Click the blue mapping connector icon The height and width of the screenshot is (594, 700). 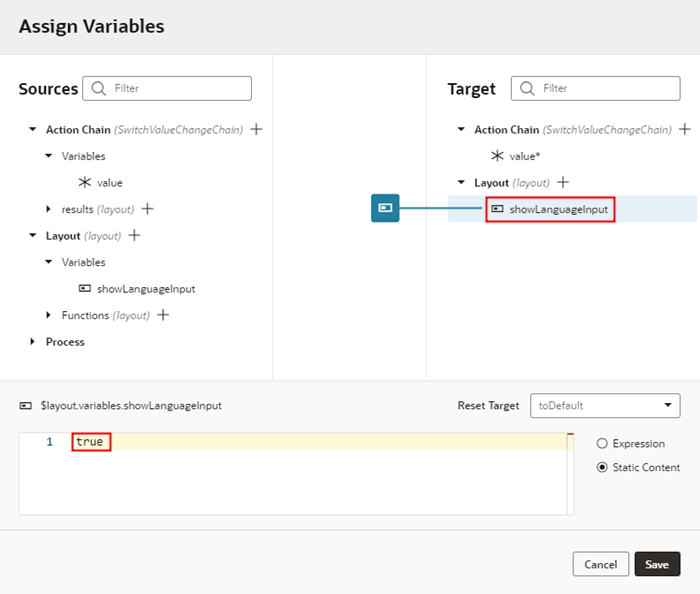click(x=385, y=208)
